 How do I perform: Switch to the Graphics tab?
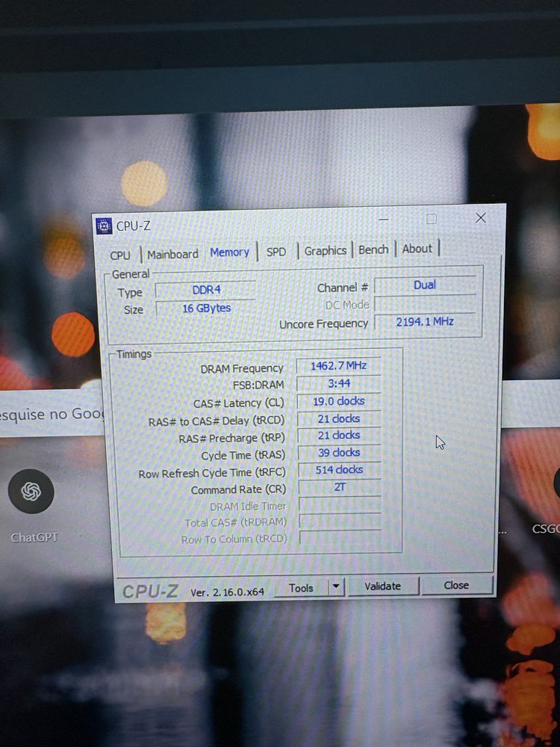pos(326,250)
